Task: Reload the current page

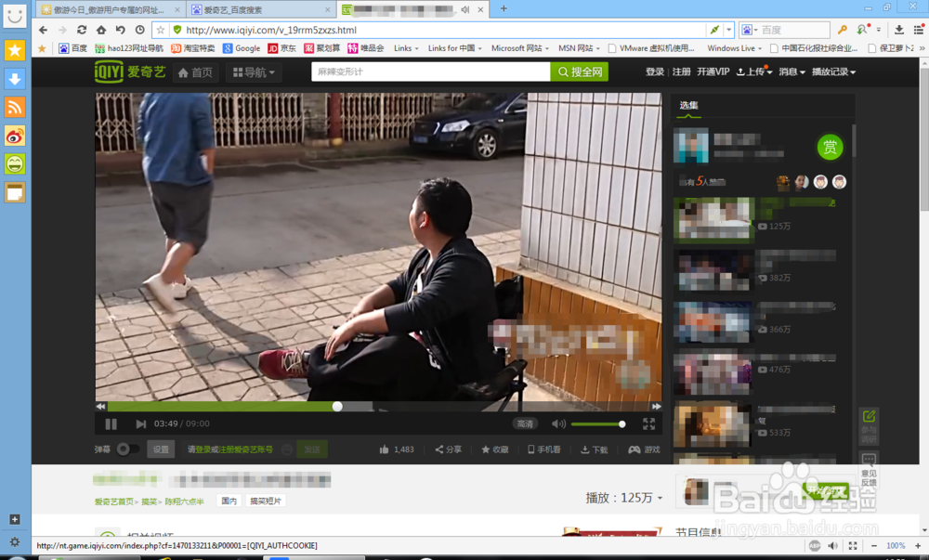Action: pos(82,30)
